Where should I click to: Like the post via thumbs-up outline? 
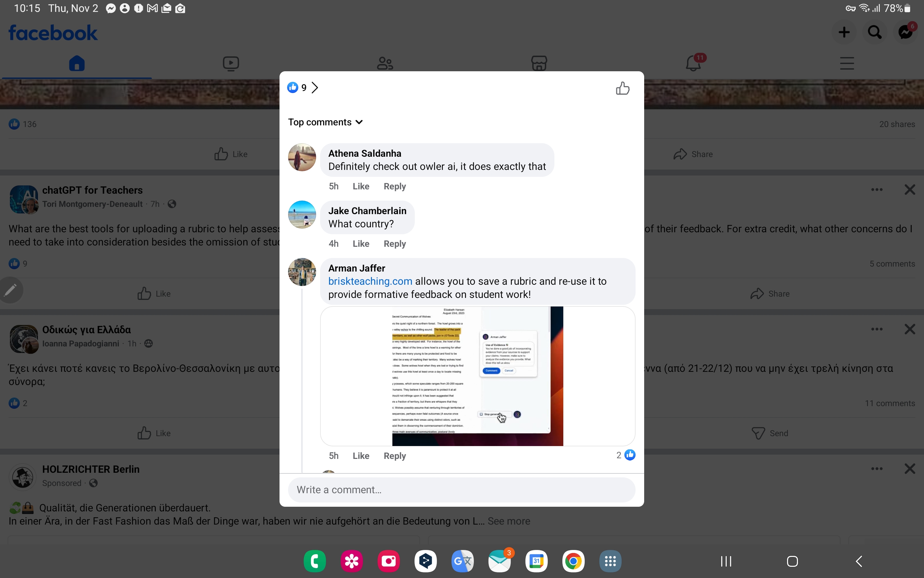[622, 88]
